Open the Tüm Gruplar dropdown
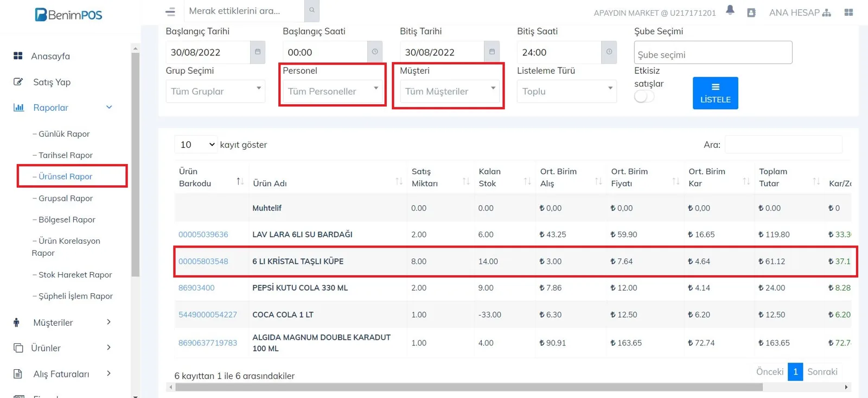 click(x=215, y=91)
